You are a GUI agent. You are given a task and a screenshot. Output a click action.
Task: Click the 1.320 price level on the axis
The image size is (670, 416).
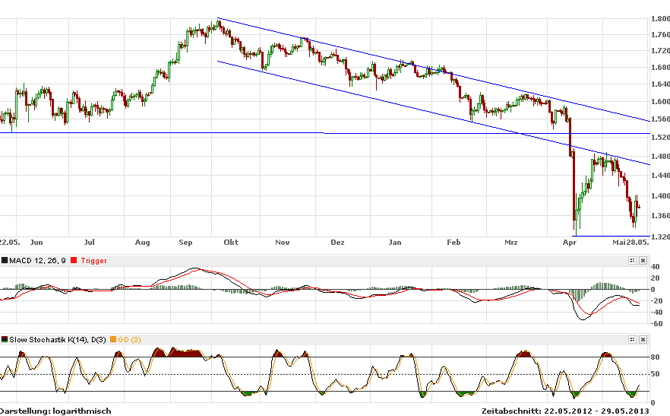click(x=657, y=237)
